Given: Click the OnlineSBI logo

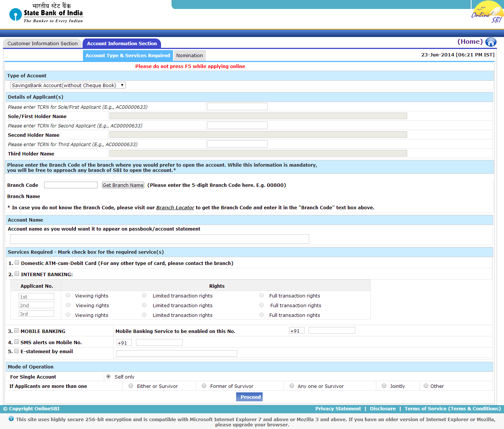Looking at the screenshot, I should pyautogui.click(x=488, y=12).
